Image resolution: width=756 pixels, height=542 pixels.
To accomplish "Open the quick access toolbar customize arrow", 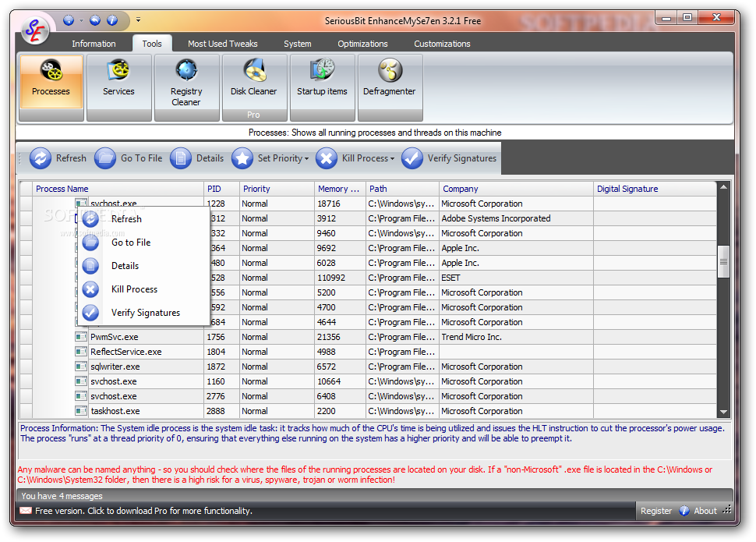I will [x=139, y=19].
